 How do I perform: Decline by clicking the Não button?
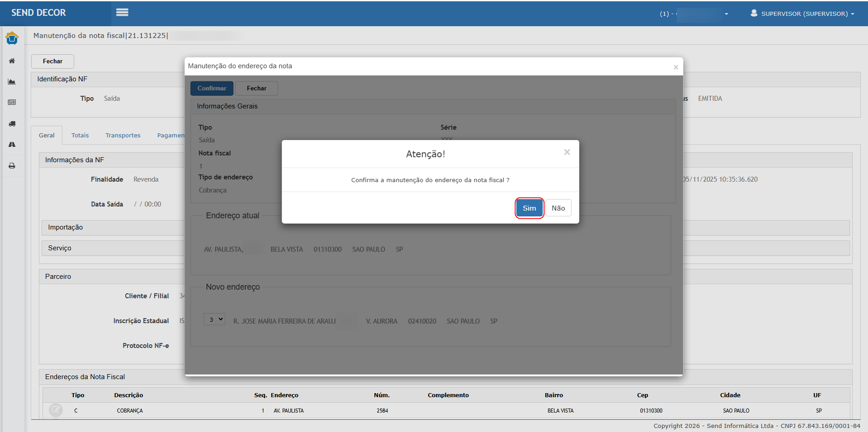(x=558, y=208)
